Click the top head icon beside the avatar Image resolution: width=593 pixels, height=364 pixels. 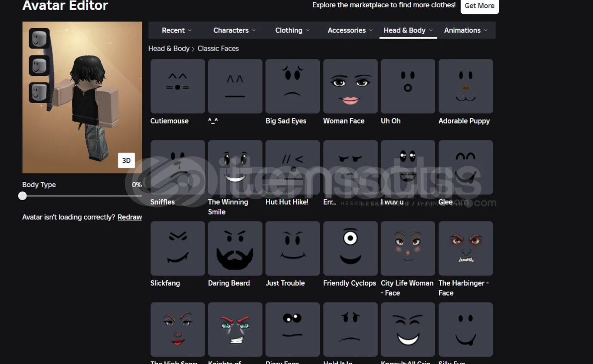pyautogui.click(x=39, y=38)
